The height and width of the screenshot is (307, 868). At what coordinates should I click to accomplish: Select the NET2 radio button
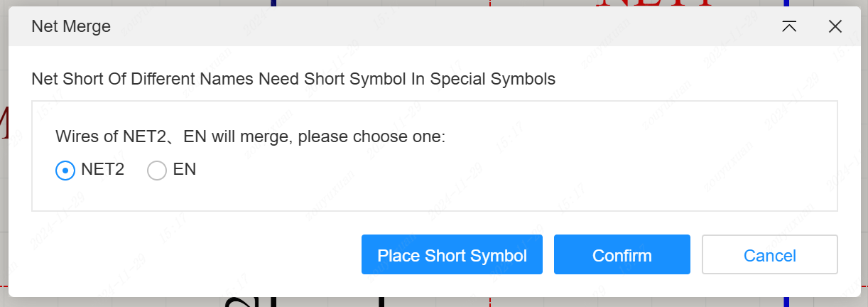tap(65, 171)
